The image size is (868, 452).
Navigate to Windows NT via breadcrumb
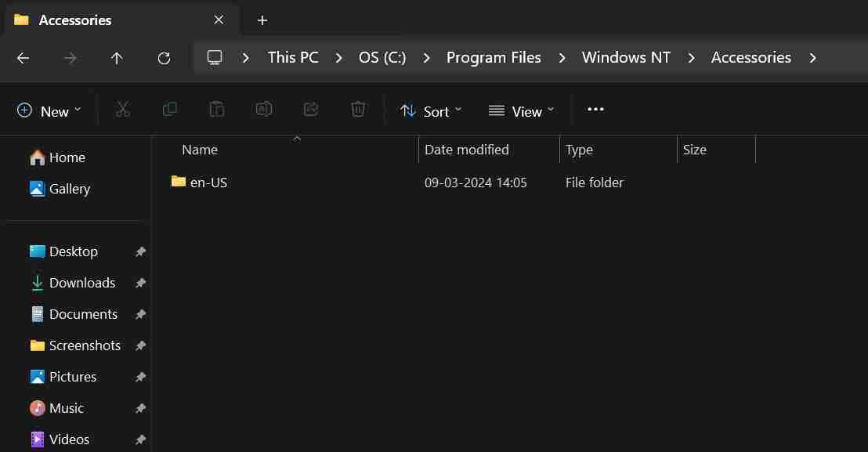coord(626,57)
